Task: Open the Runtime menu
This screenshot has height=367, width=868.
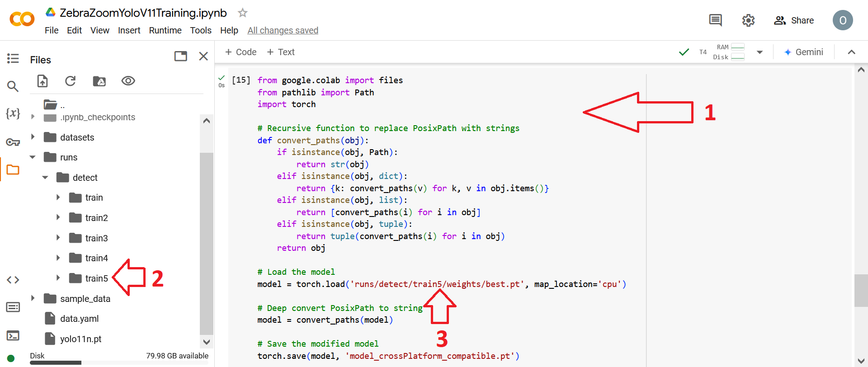Action: [165, 30]
